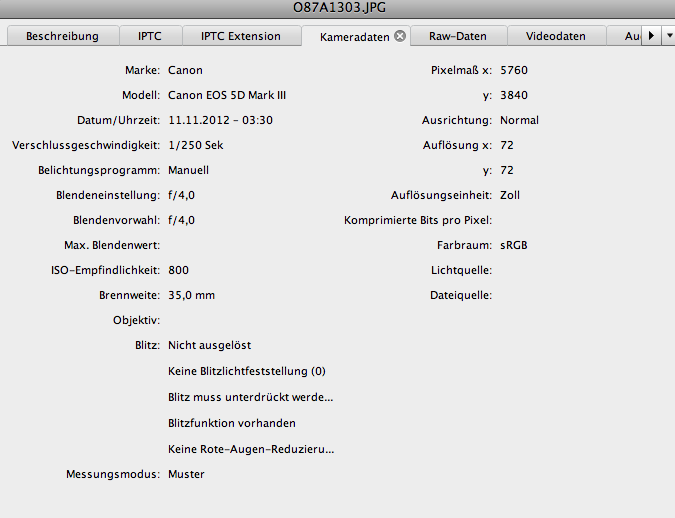
Task: Click the window title O87A1303.JPG
Action: [337, 8]
